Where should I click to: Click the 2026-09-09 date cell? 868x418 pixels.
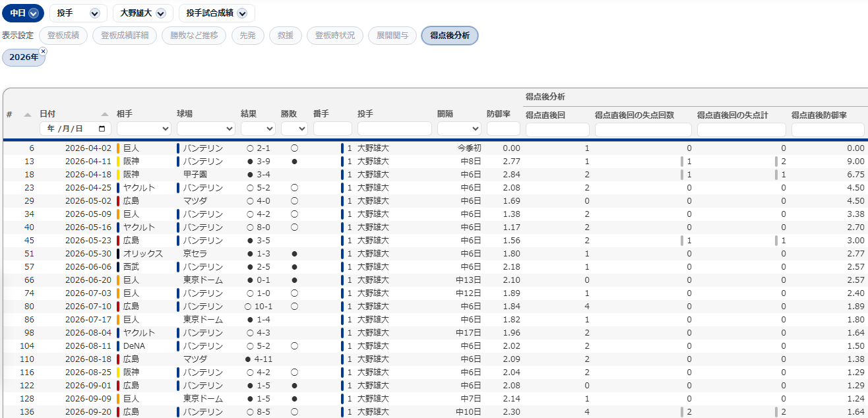coord(87,399)
